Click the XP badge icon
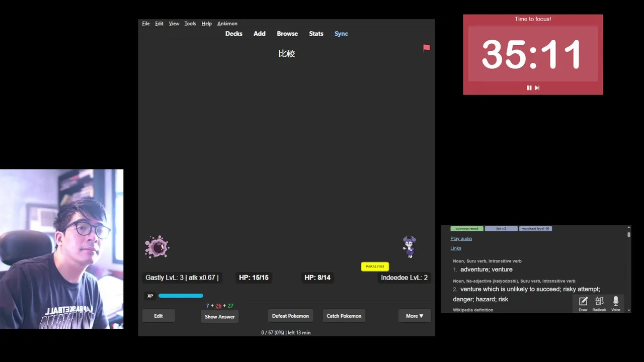The image size is (644, 362). [150, 296]
